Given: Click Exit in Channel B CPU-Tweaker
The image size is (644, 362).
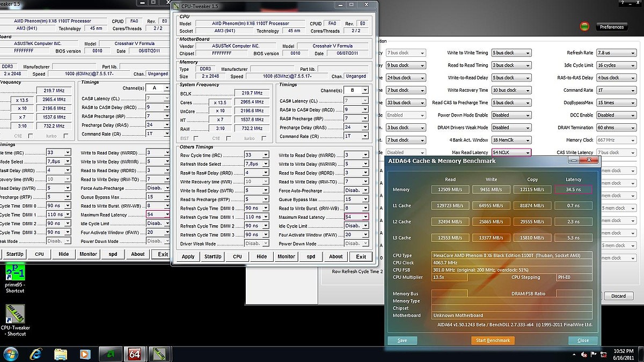Looking at the screenshot, I should (361, 256).
